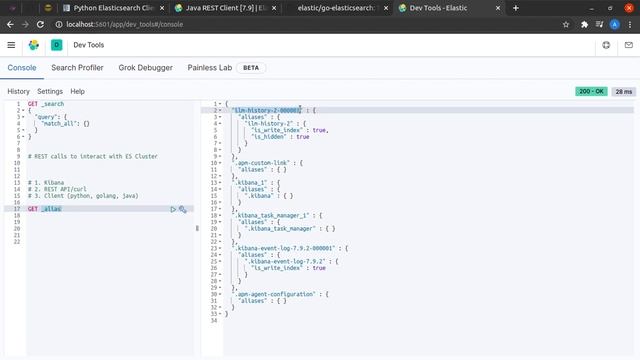Click the BETA badge
The width and height of the screenshot is (640, 360).
pyautogui.click(x=251, y=68)
